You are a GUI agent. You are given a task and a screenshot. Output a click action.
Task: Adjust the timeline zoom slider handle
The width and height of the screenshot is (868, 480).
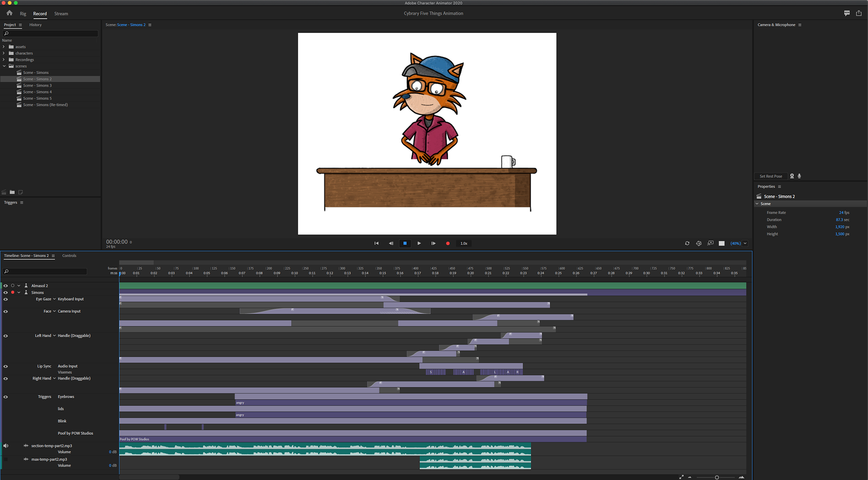tap(717, 477)
